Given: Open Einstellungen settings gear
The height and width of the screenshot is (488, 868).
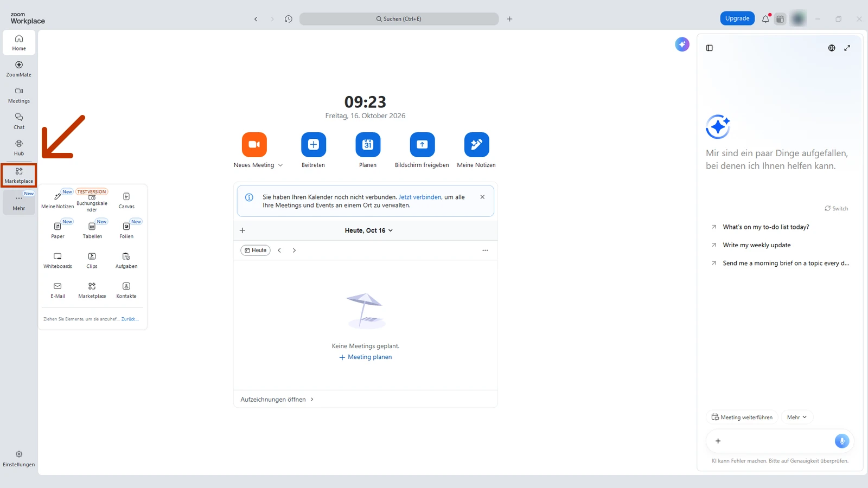Looking at the screenshot, I should pyautogui.click(x=19, y=459).
